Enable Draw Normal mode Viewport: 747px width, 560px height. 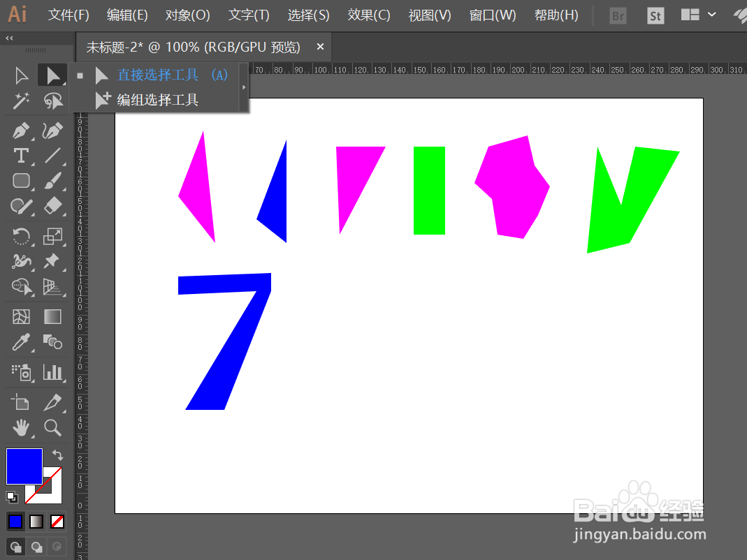[15, 547]
